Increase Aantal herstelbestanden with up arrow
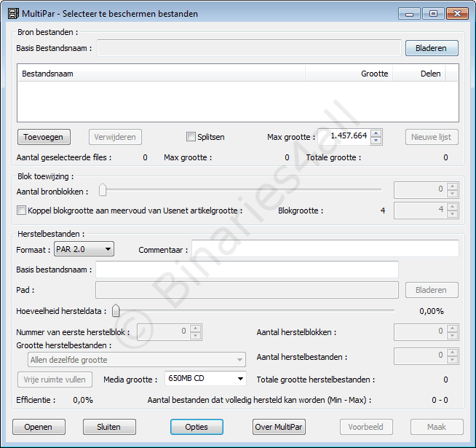476x448 pixels. (452, 353)
